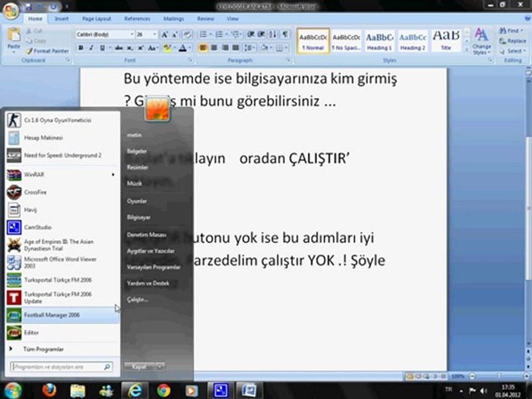This screenshot has height=399, width=532.
Task: Open the font size dropdown
Action: [x=155, y=34]
